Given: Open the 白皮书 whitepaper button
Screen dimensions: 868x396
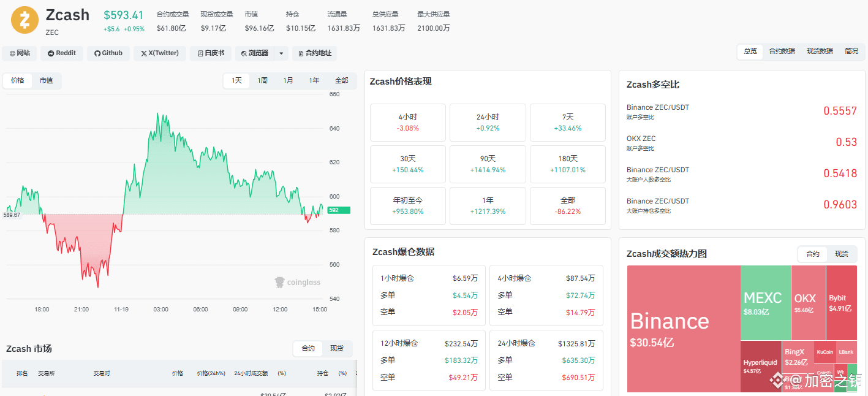Looking at the screenshot, I should pyautogui.click(x=211, y=53).
